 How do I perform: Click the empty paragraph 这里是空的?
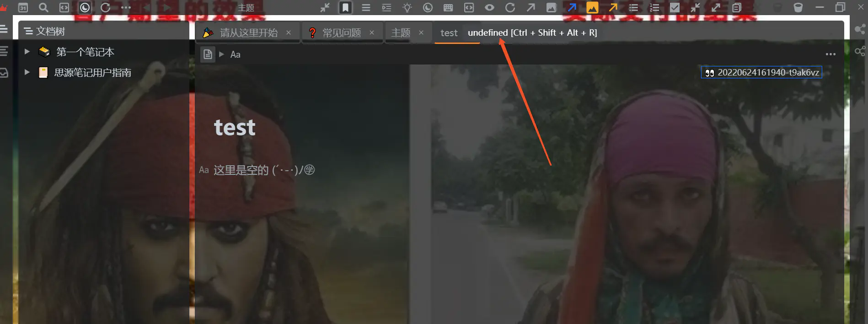pyautogui.click(x=264, y=170)
